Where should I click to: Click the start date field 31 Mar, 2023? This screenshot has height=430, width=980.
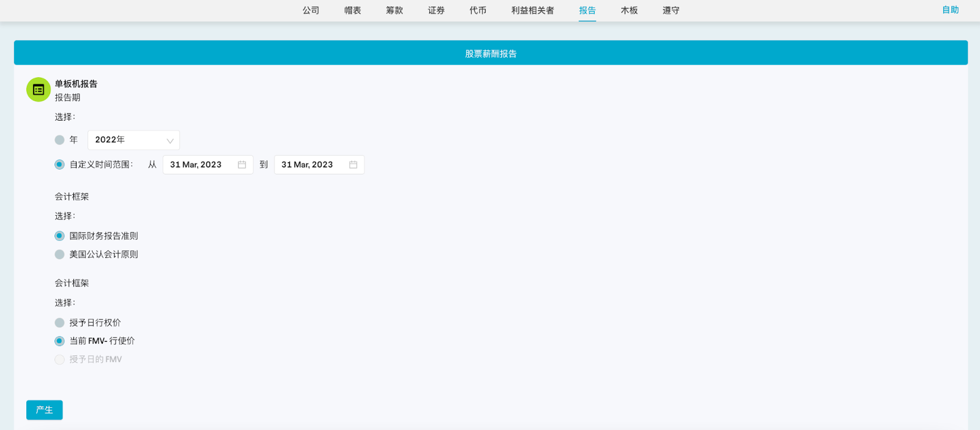click(x=208, y=165)
